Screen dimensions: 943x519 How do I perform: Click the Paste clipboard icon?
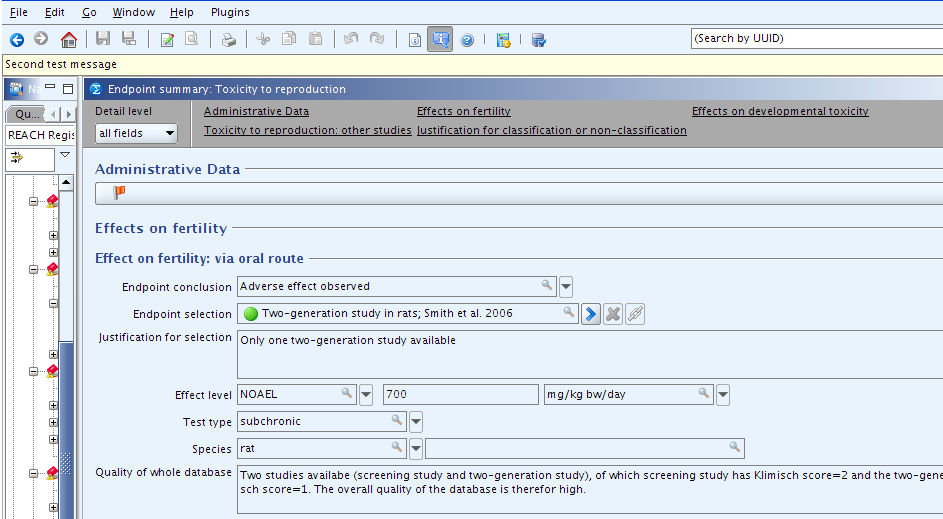(315, 39)
